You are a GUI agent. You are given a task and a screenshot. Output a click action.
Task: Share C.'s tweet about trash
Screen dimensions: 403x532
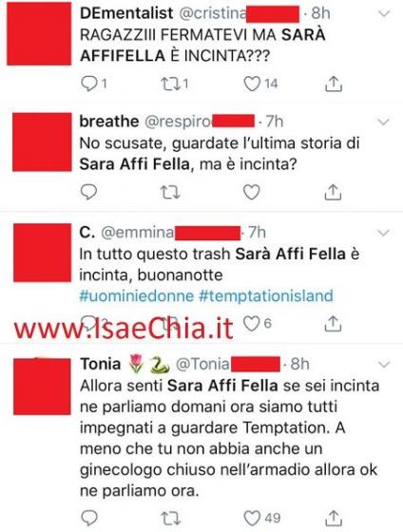tap(333, 323)
